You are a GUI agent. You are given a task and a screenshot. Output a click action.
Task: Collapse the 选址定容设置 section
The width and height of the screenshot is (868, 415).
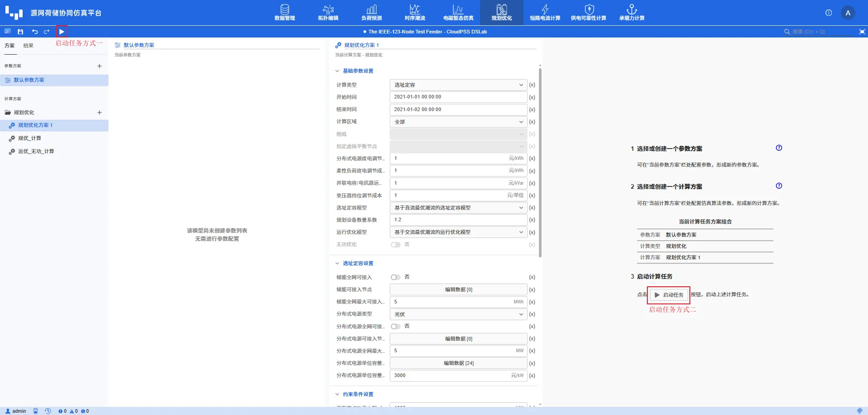tap(337, 263)
